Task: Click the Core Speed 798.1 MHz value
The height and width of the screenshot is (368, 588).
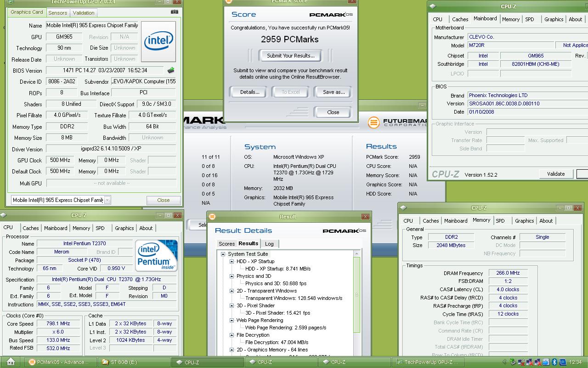Action: [58, 324]
